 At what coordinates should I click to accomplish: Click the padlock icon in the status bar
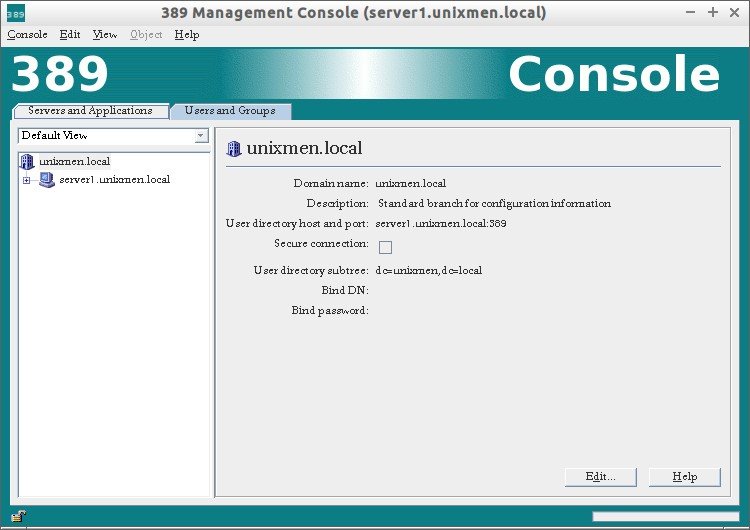pyautogui.click(x=18, y=516)
